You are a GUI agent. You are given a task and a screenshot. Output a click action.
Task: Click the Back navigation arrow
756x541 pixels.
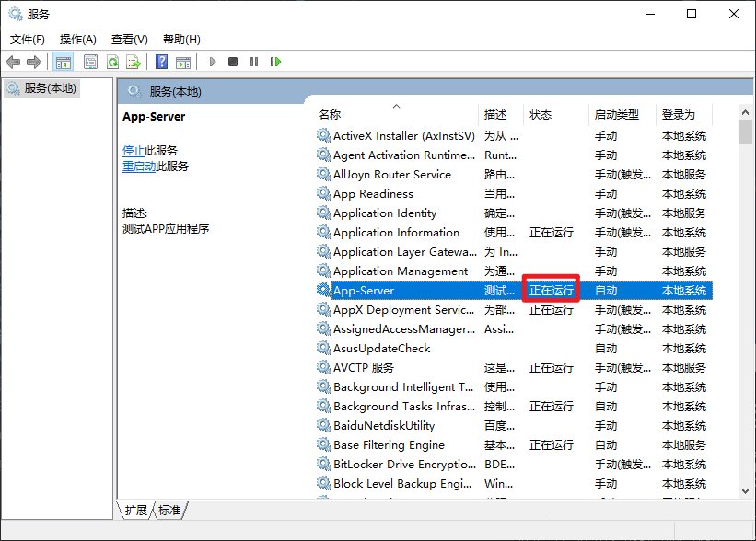click(13, 62)
